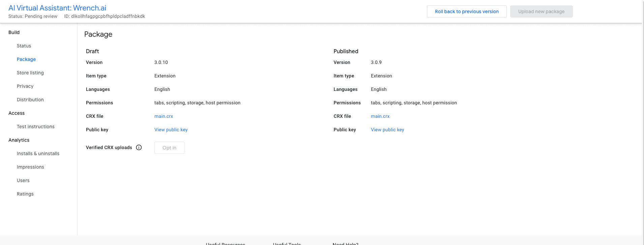The width and height of the screenshot is (644, 245).
Task: Click the Upload new package button
Action: pos(541,11)
